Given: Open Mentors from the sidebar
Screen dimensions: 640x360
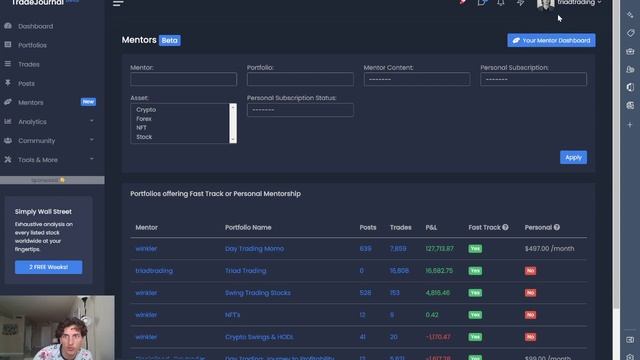Looking at the screenshot, I should point(31,102).
